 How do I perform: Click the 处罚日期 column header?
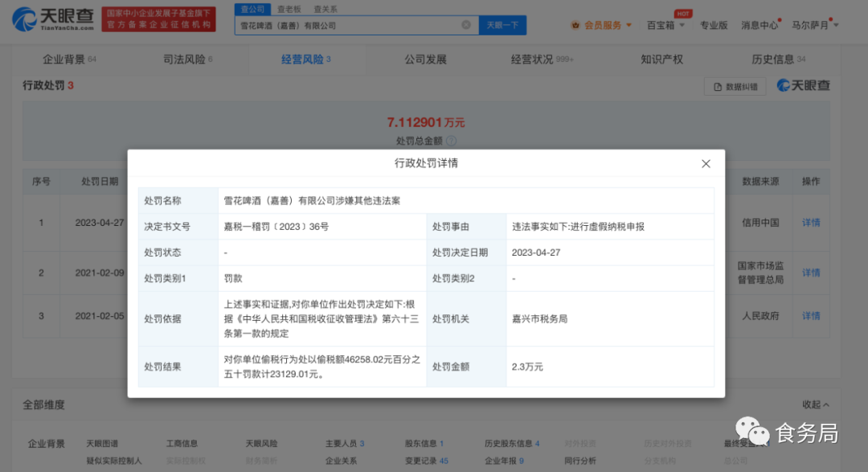pos(100,181)
